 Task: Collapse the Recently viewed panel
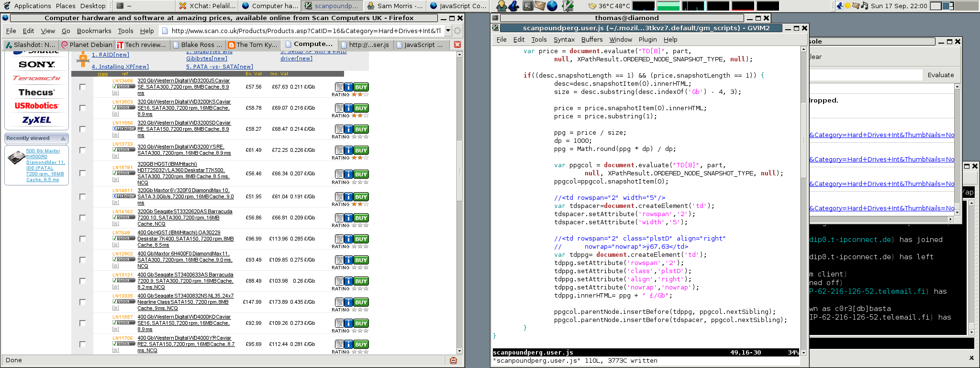click(x=63, y=138)
